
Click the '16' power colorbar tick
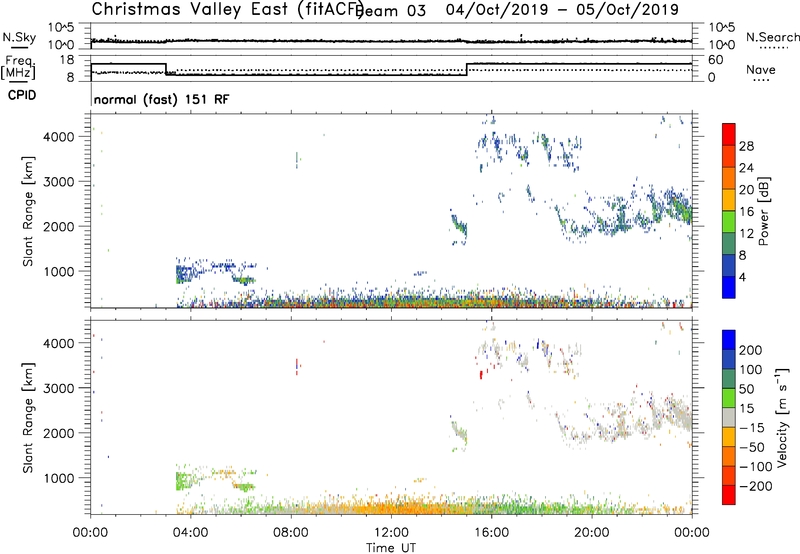point(746,212)
